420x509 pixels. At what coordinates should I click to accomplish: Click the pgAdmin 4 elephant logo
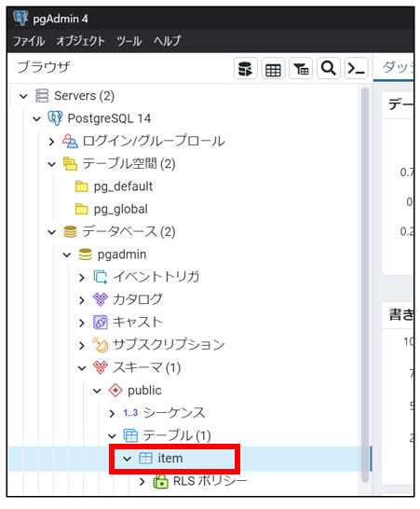[x=20, y=19]
